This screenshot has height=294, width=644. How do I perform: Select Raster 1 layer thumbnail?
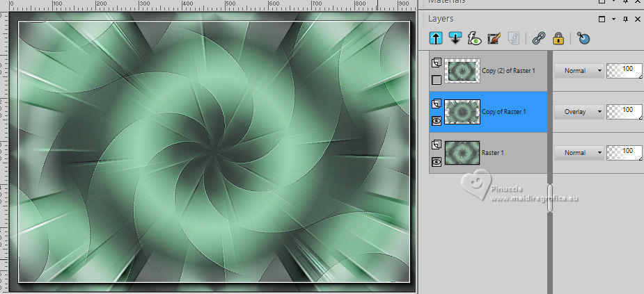pos(462,153)
